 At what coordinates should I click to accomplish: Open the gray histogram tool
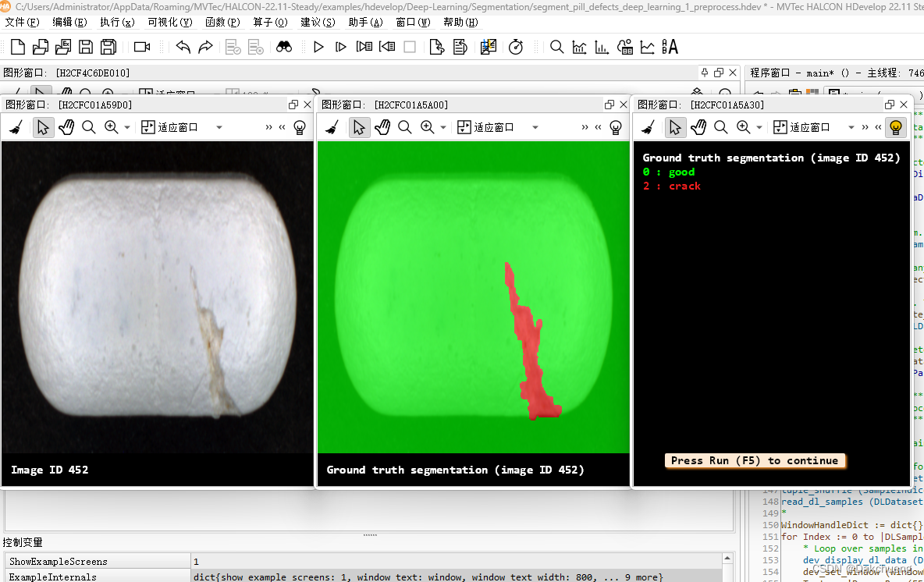(x=579, y=47)
